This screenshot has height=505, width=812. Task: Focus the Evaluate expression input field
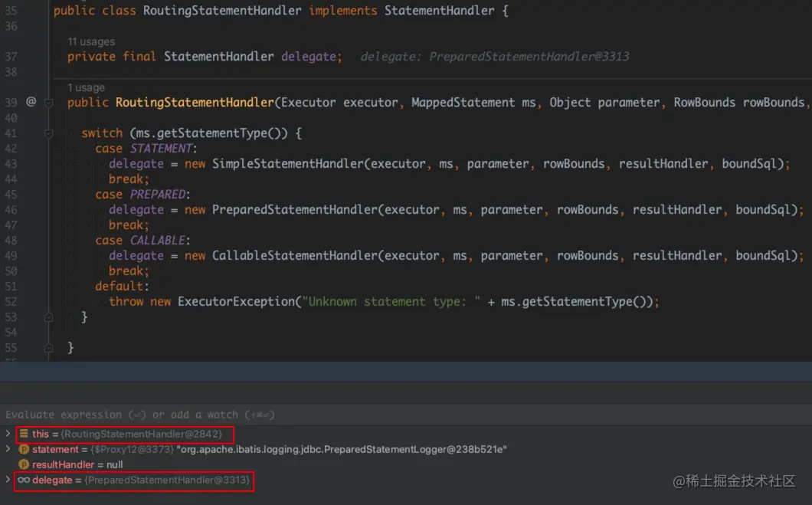(x=406, y=415)
